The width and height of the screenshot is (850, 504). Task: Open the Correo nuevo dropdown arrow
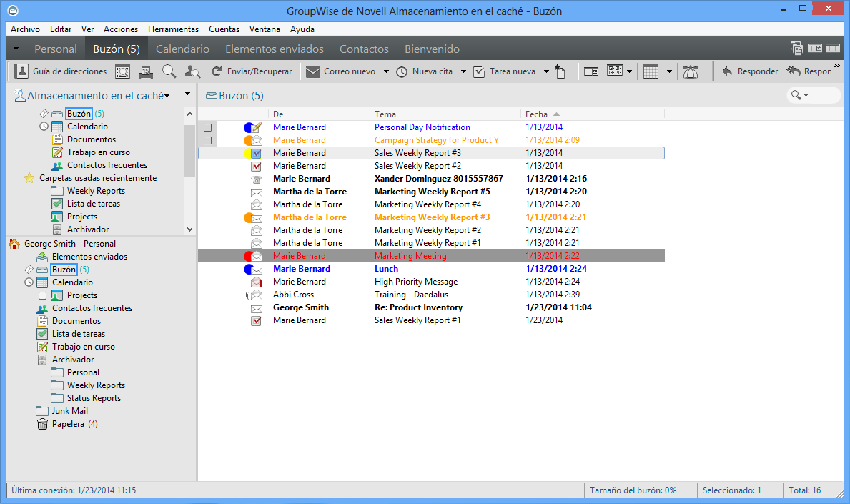[x=386, y=71]
